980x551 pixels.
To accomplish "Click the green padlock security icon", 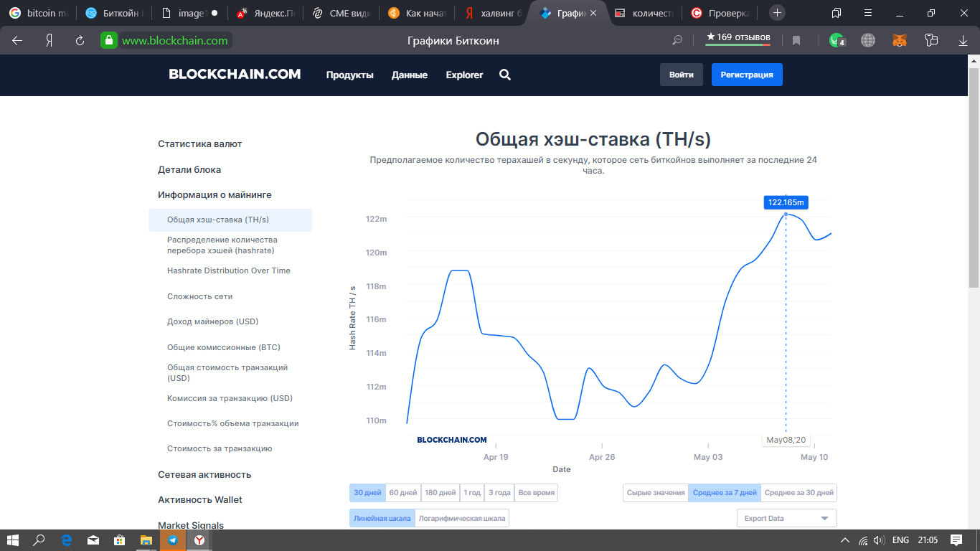I will 108,41.
